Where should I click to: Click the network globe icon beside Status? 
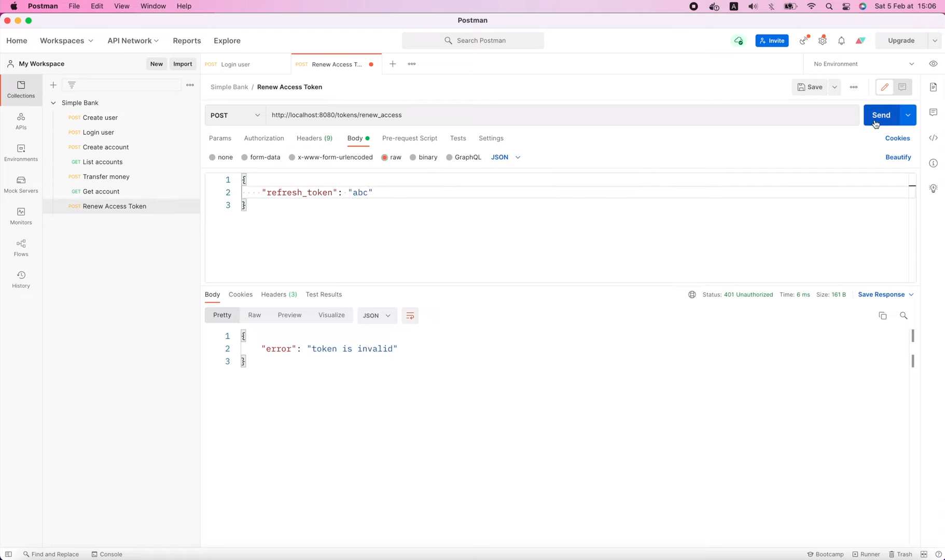coord(692,295)
